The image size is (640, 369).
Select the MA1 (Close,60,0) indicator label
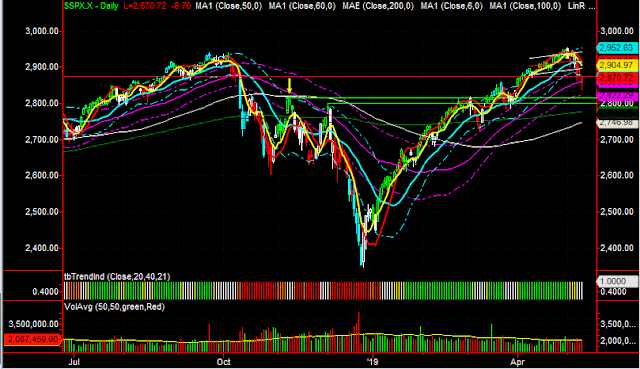point(302,6)
